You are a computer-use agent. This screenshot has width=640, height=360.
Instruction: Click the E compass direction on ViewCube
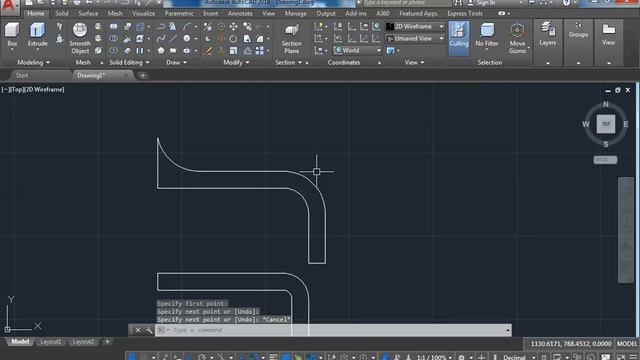[x=626, y=124]
